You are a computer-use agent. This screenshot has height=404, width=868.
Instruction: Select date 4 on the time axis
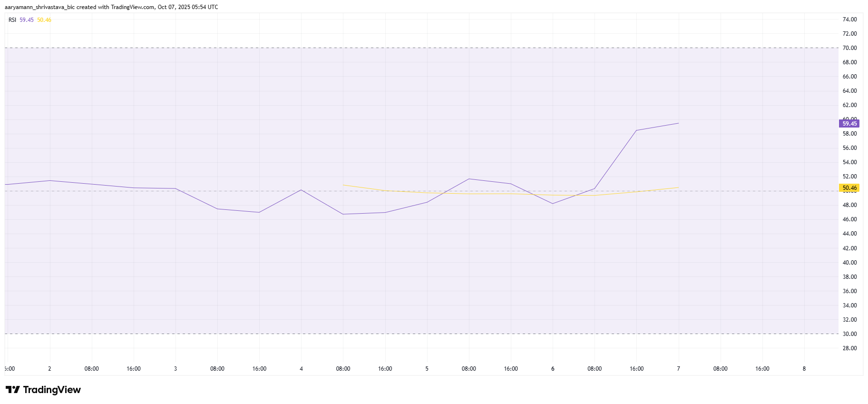click(x=301, y=369)
